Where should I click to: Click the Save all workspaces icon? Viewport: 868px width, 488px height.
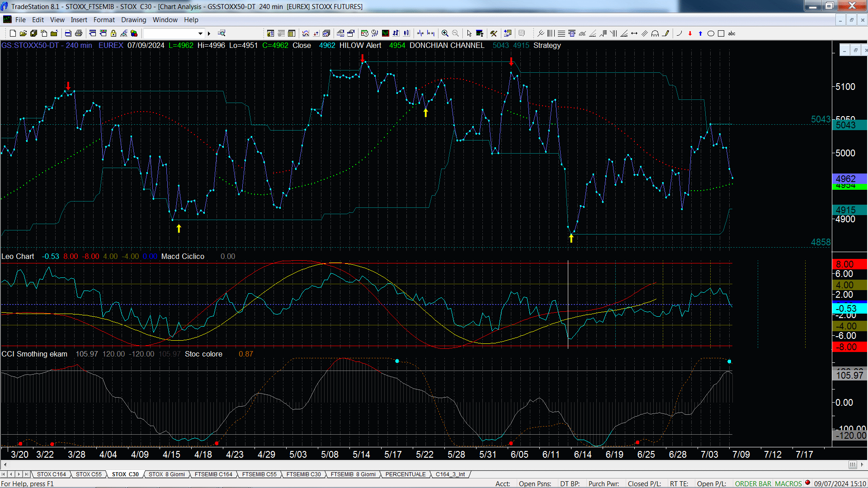pyautogui.click(x=33, y=33)
